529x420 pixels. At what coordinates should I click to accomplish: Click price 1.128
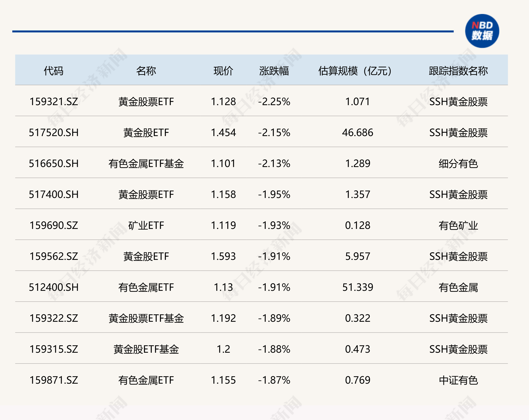(x=223, y=102)
